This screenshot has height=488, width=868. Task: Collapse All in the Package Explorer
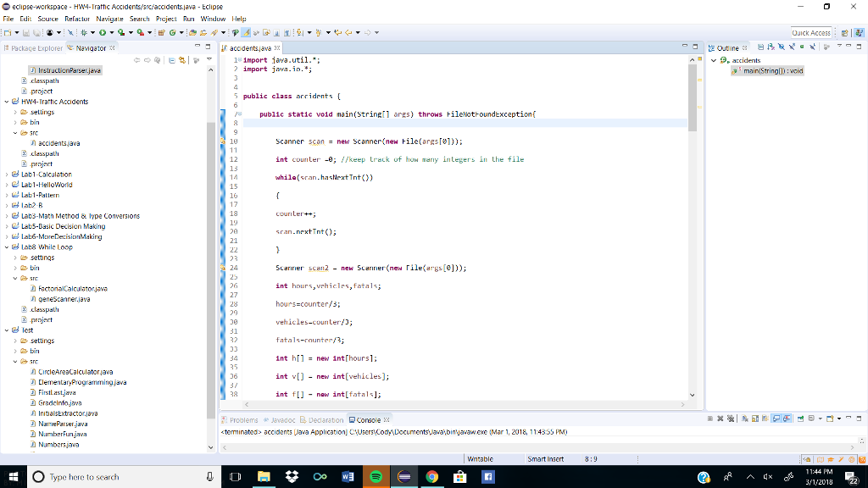tap(171, 60)
